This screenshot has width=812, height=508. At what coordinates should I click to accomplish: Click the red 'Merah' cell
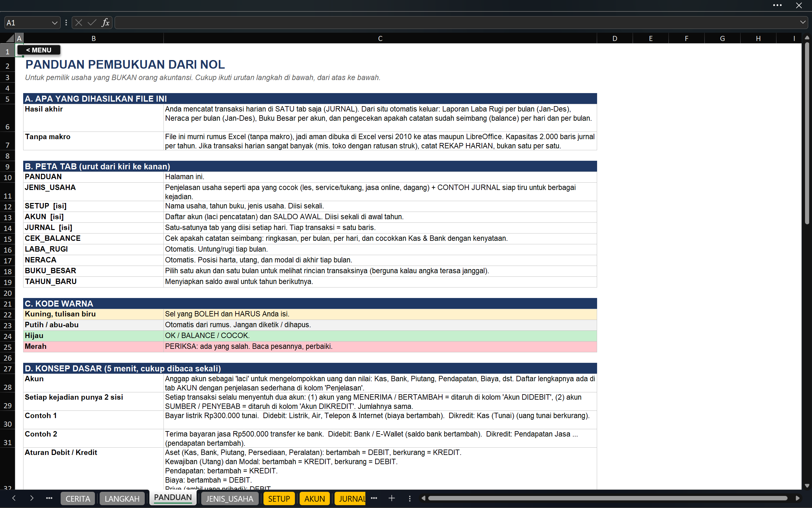click(93, 346)
